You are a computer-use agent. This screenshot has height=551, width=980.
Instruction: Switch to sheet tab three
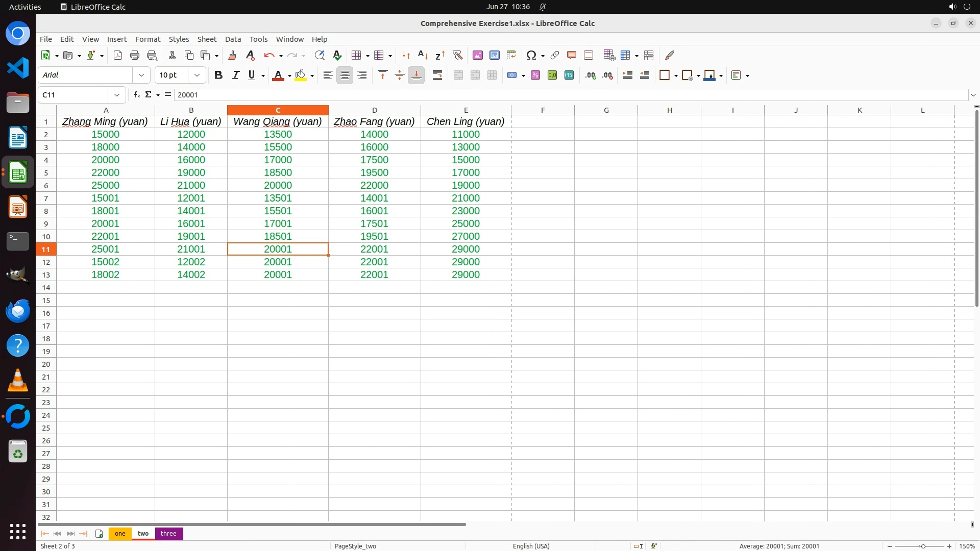(168, 533)
